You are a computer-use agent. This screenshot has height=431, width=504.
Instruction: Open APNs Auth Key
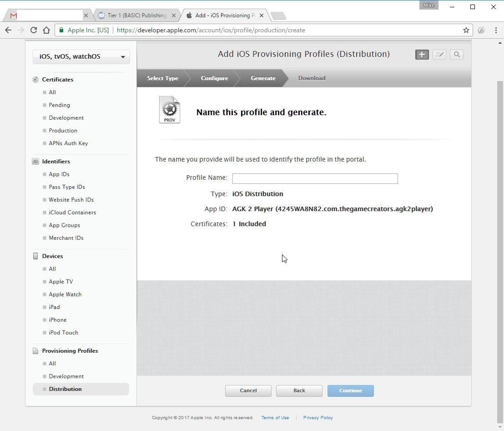tap(68, 143)
